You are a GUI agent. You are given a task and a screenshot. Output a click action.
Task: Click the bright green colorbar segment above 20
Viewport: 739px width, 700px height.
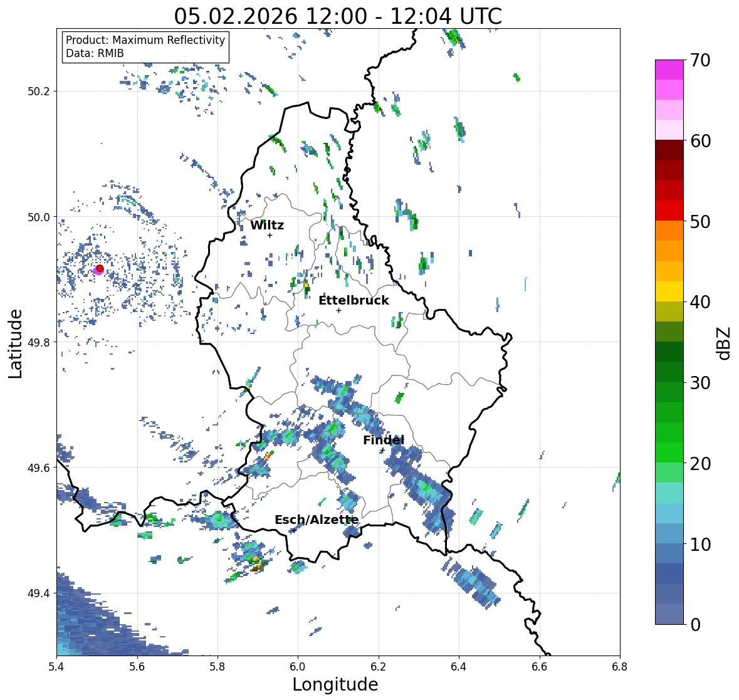(669, 452)
